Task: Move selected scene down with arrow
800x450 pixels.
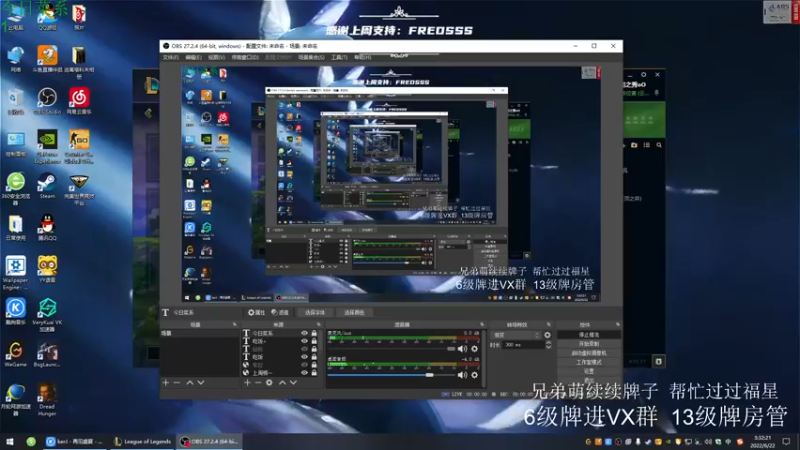Action: [x=201, y=382]
